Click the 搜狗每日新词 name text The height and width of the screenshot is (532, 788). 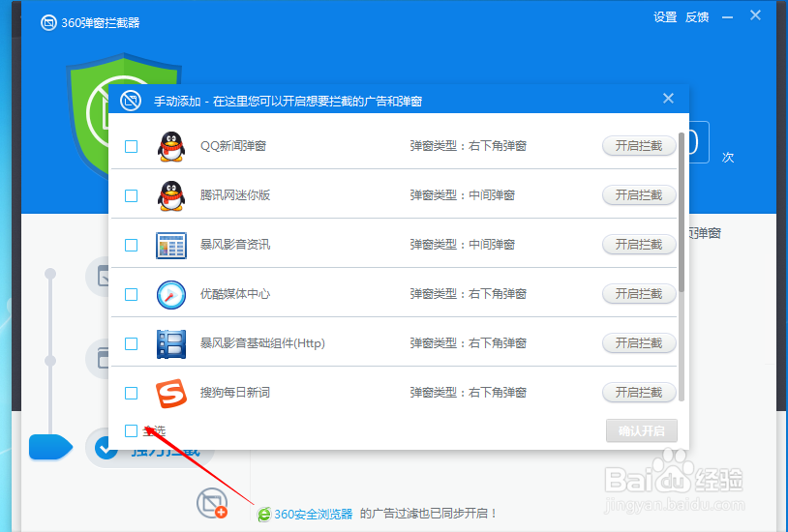(235, 393)
